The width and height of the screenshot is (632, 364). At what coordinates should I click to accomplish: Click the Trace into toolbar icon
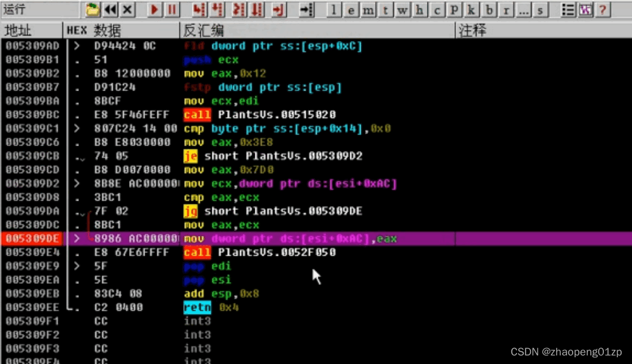(239, 9)
